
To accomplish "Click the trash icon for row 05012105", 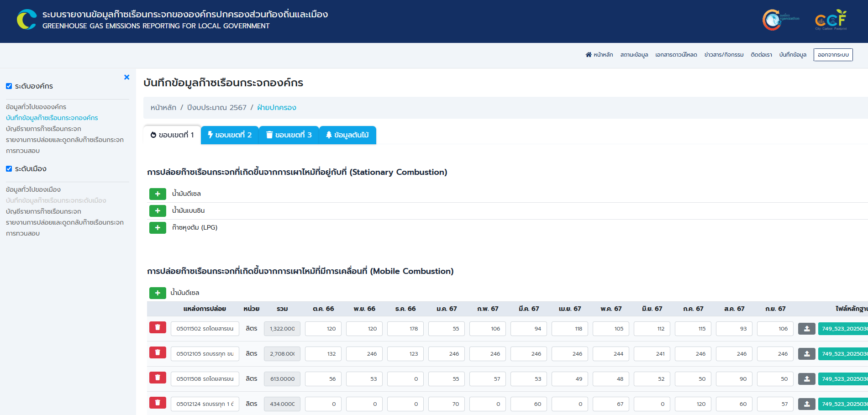I will pos(158,353).
